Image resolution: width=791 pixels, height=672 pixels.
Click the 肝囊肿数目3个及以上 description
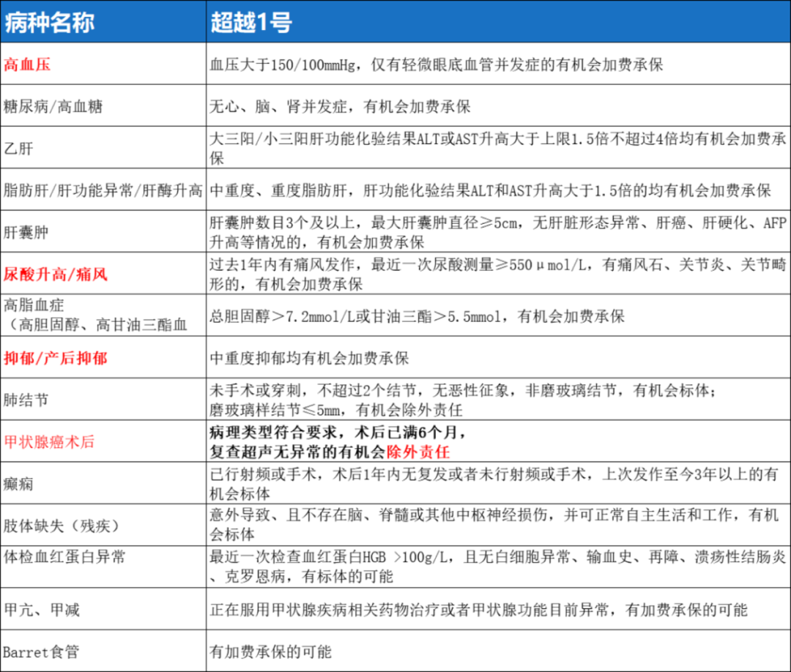tap(499, 232)
